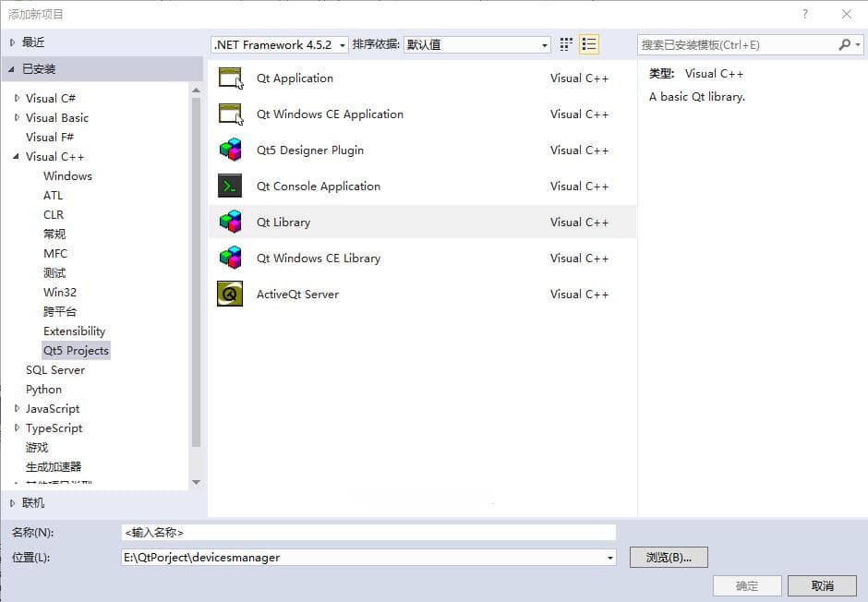Select Visual F# in the tree
Viewport: 868px width, 602px height.
(50, 138)
